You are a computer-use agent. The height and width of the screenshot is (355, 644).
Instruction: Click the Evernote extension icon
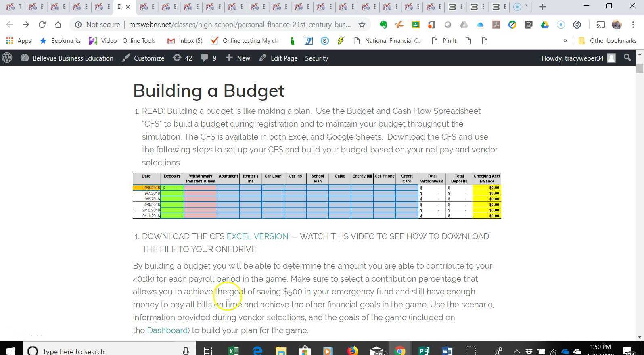click(383, 25)
